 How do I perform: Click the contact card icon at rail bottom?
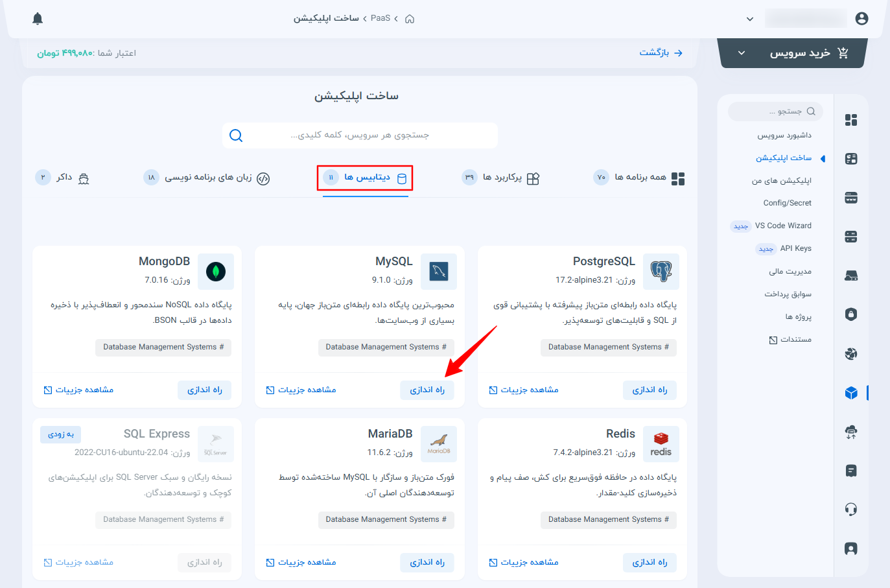pos(851,548)
